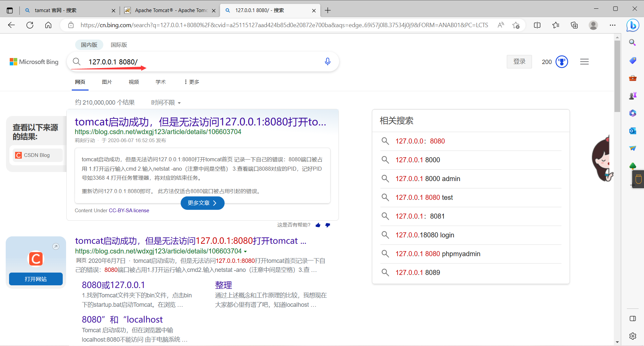This screenshot has height=346, width=644.
Task: Go back to the previous page
Action: (11, 25)
